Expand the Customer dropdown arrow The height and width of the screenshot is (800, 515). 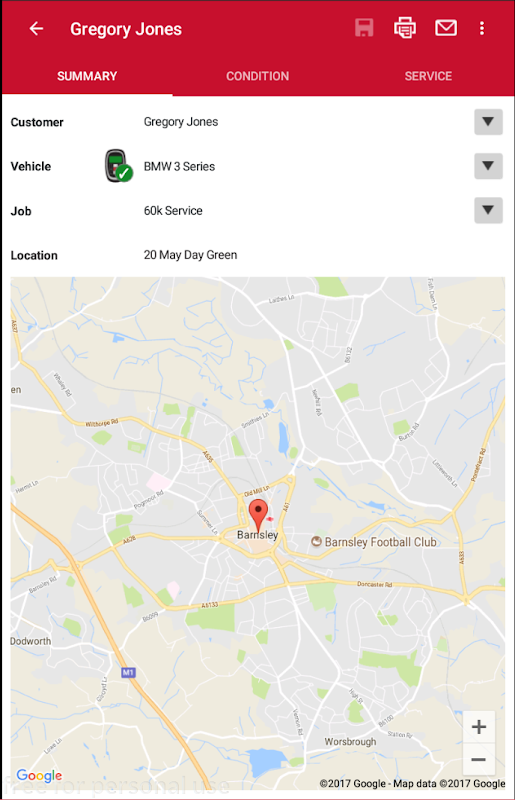(x=488, y=122)
